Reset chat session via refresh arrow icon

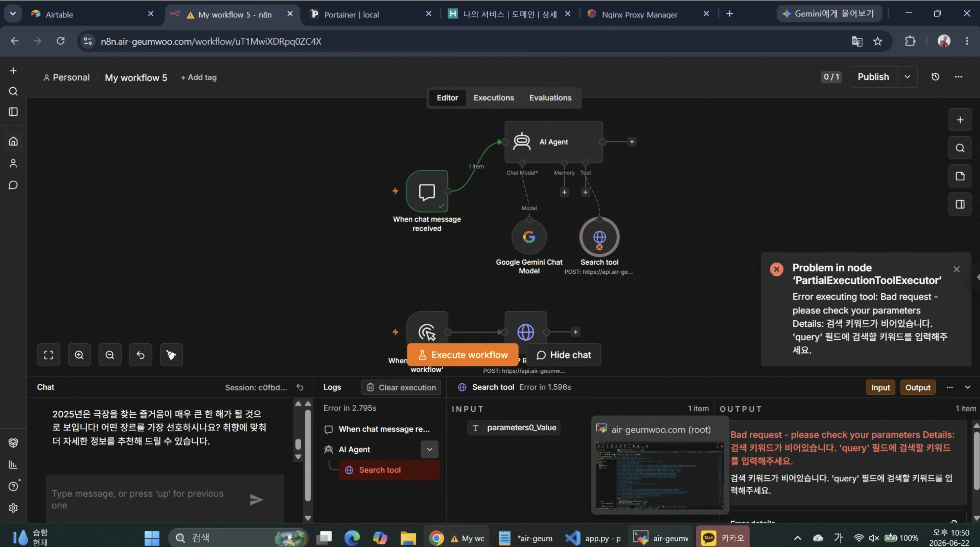300,387
